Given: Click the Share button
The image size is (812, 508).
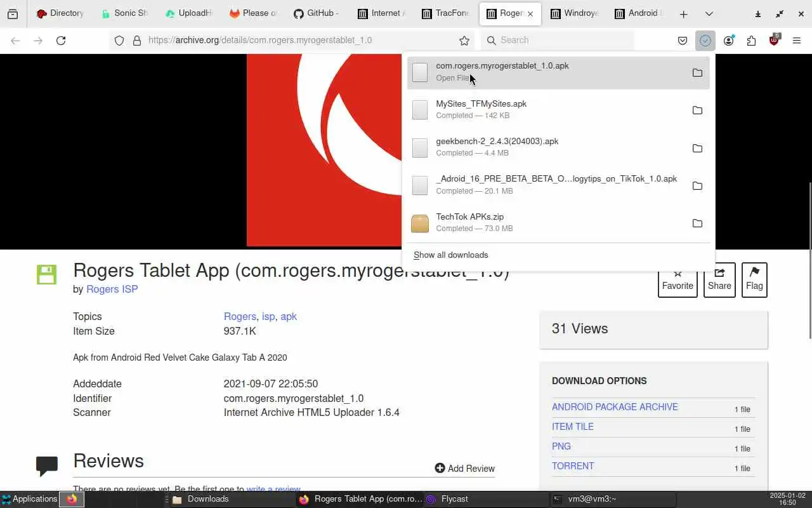Looking at the screenshot, I should click(719, 280).
